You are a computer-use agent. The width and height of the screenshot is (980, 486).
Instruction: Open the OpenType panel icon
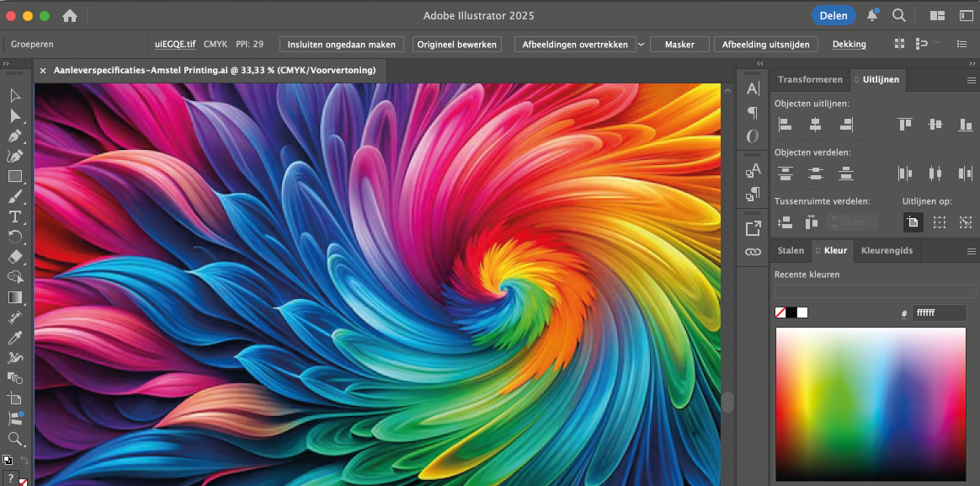pos(754,136)
